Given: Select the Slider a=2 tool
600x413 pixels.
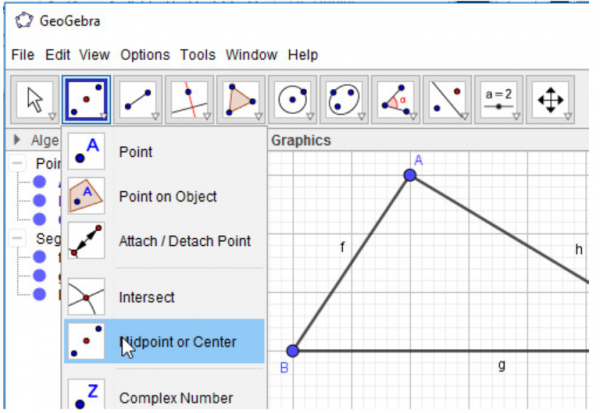Looking at the screenshot, I should (500, 100).
